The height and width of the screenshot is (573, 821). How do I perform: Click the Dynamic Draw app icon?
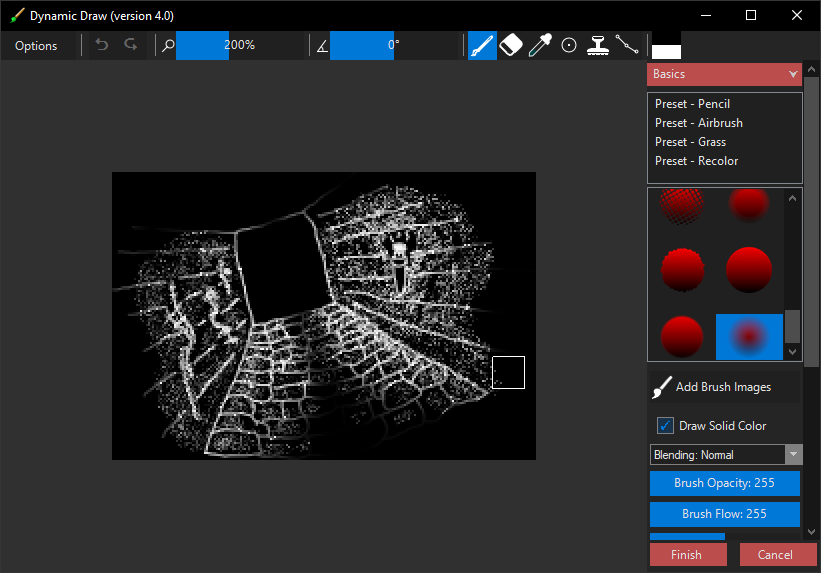click(17, 15)
